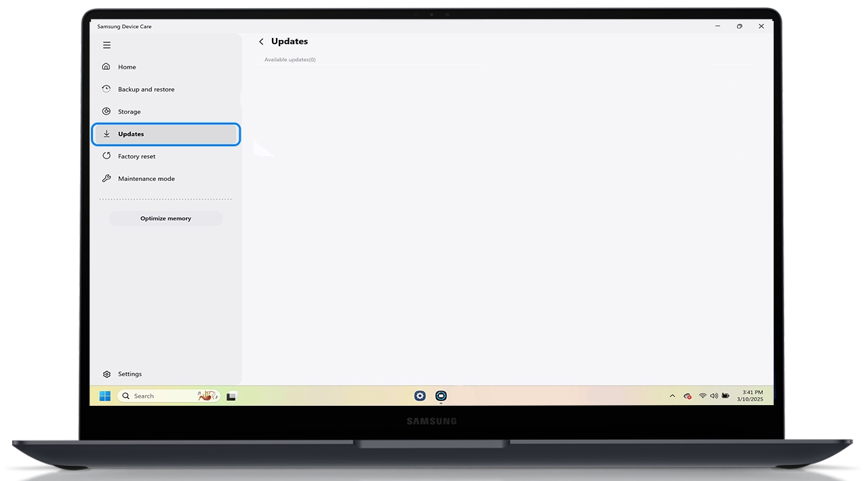Open the clock showing 3:41 PM

click(x=751, y=396)
